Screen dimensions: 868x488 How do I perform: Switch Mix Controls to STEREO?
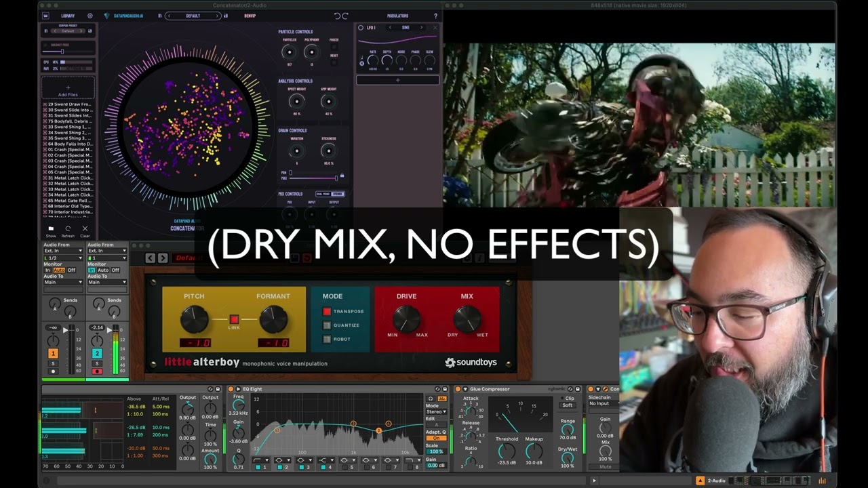(338, 194)
